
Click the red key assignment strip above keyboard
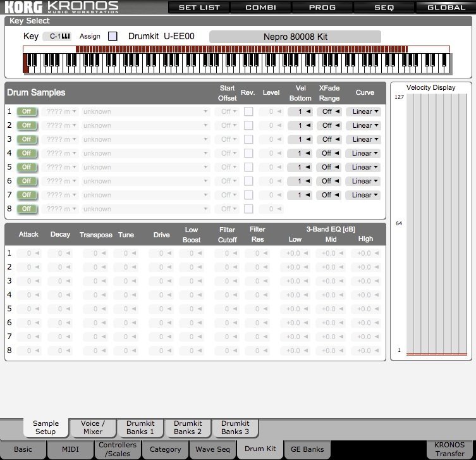click(x=241, y=49)
